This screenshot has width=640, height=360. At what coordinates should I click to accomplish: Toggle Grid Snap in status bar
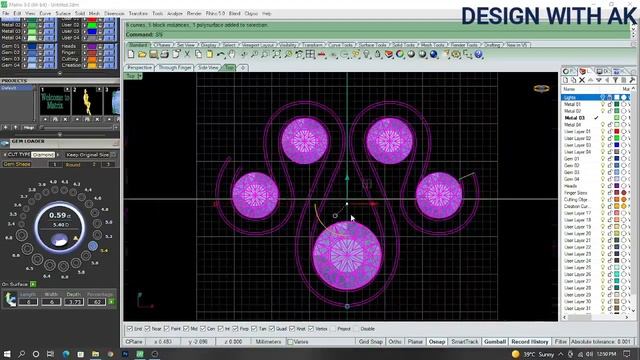click(371, 342)
